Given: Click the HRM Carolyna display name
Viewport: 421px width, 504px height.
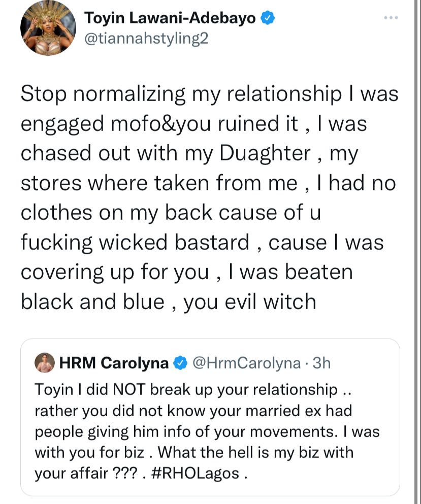Looking at the screenshot, I should click(114, 363).
